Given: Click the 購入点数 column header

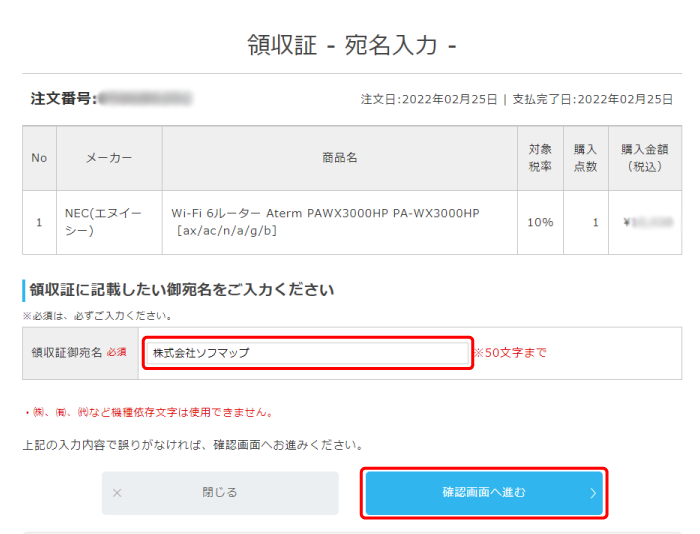Looking at the screenshot, I should 586,158.
